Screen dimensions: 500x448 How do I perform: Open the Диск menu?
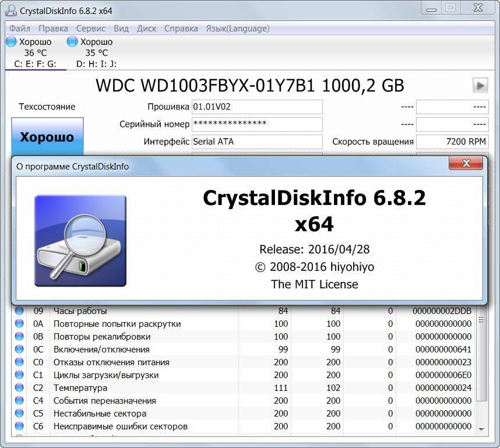[146, 29]
